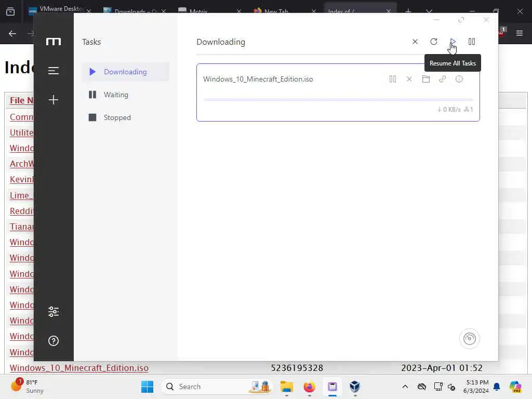The height and width of the screenshot is (399, 532).
Task: Open the help question mark icon
Action: coord(54,341)
